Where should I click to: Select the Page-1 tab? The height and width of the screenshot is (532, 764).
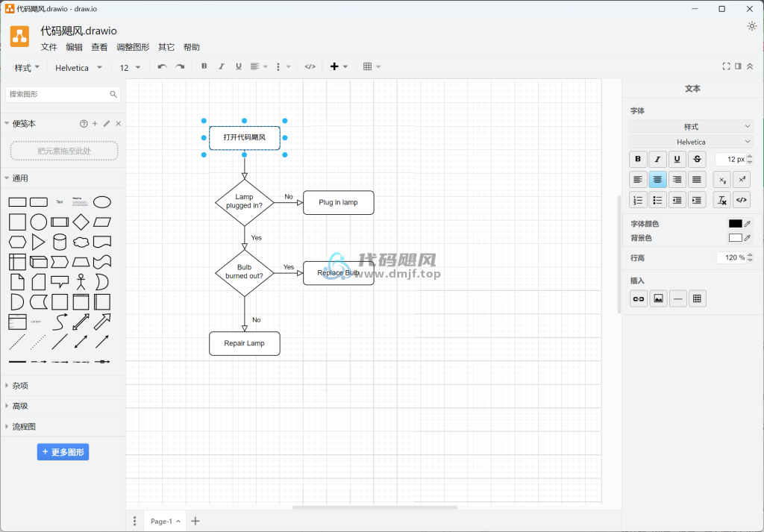(165, 522)
